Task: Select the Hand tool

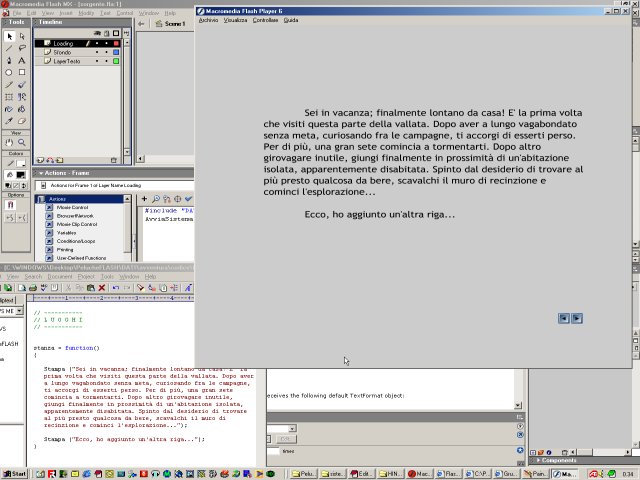Action: coord(9,142)
